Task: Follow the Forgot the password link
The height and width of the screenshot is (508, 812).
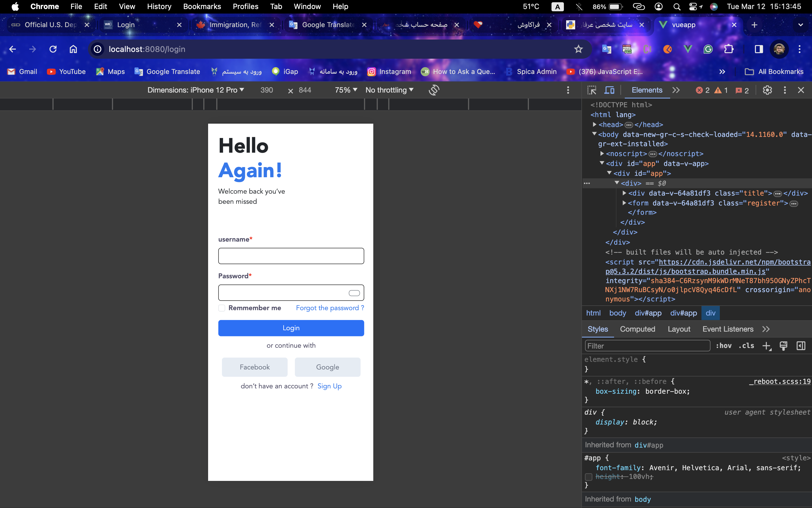Action: 330,308
